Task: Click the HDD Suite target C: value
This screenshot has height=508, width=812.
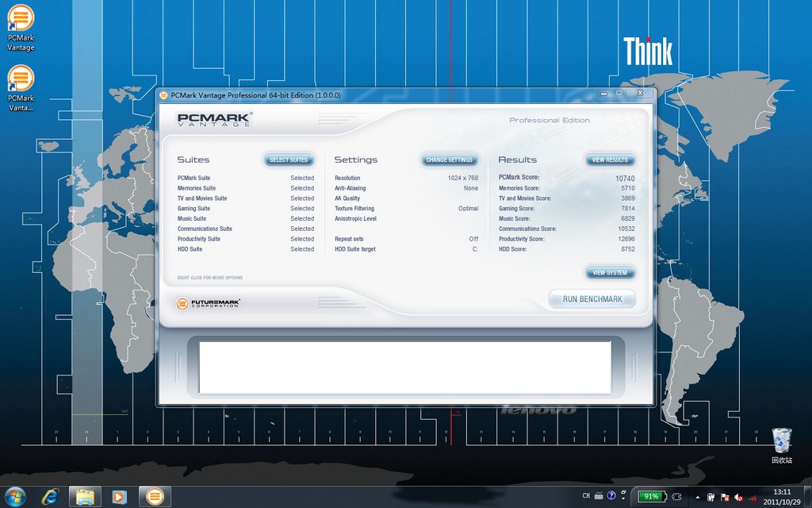Action: [x=475, y=248]
